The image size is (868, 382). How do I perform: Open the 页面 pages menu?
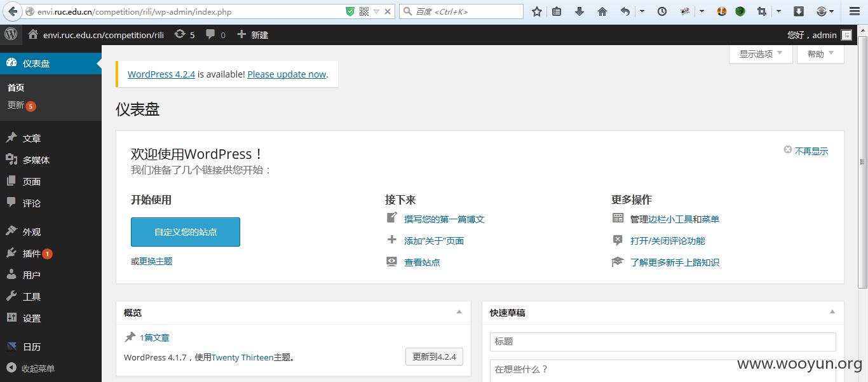tap(51, 182)
